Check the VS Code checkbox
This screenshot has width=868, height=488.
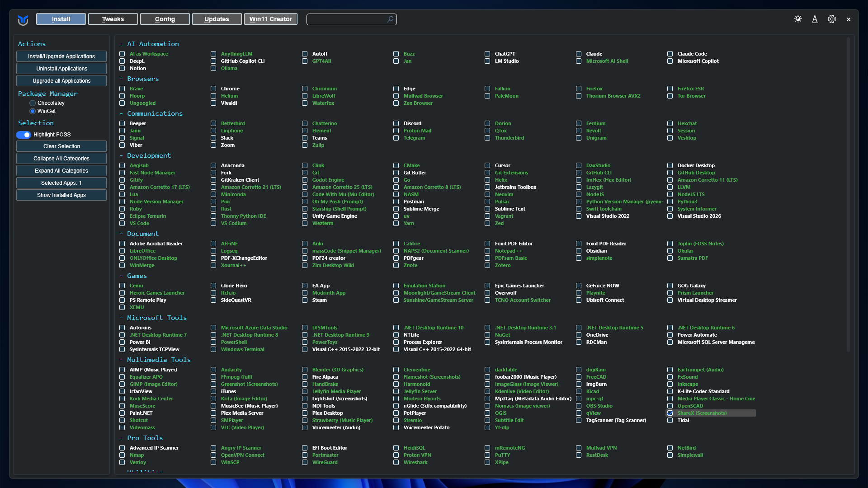pos(122,223)
